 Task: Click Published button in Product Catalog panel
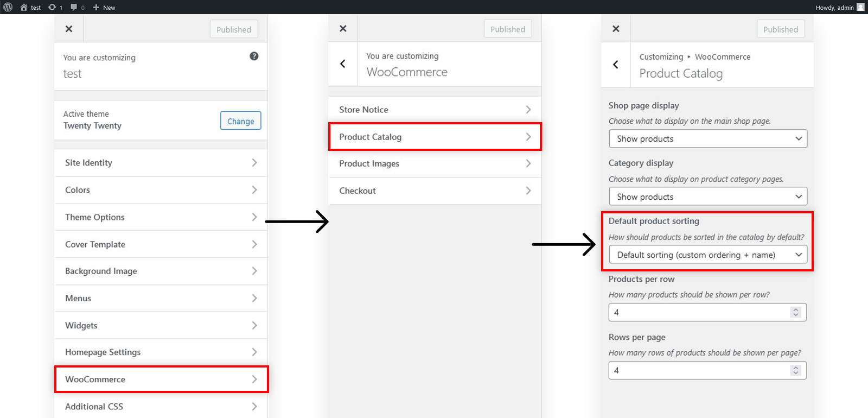tap(781, 29)
